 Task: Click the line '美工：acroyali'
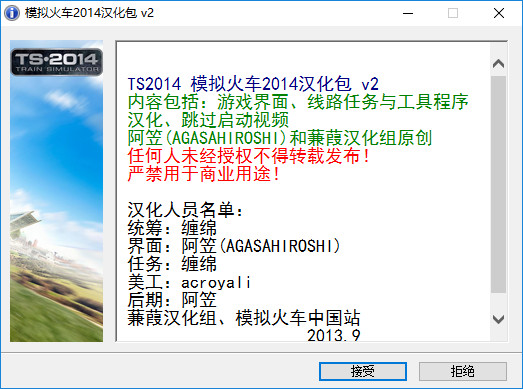[189, 282]
